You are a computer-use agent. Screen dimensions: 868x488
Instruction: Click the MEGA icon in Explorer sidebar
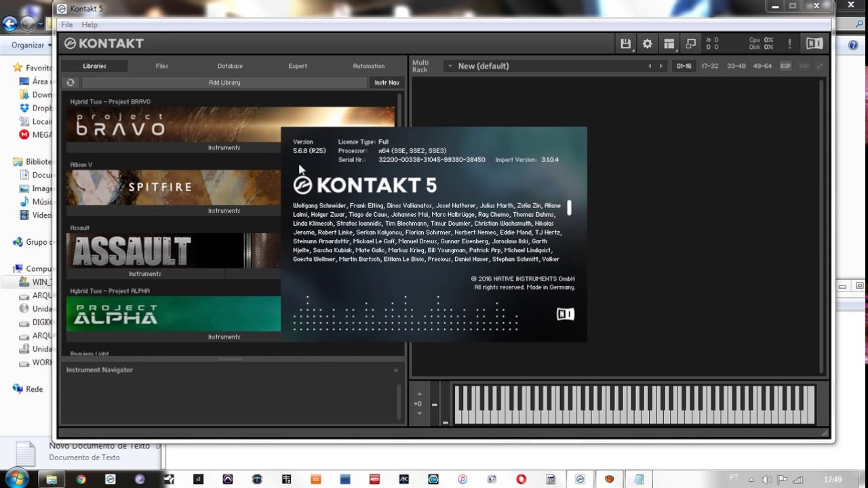[x=25, y=135]
